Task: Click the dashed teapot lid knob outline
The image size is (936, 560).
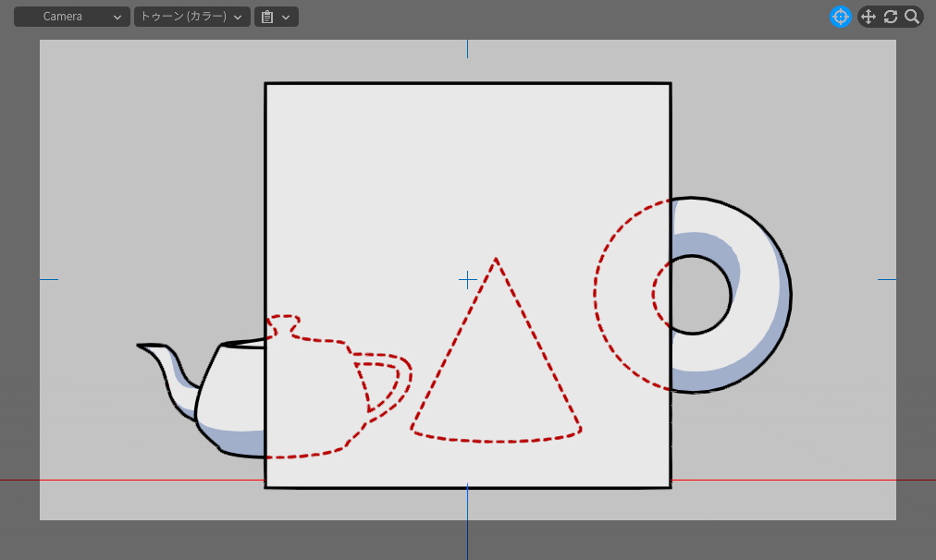Action: [284, 323]
